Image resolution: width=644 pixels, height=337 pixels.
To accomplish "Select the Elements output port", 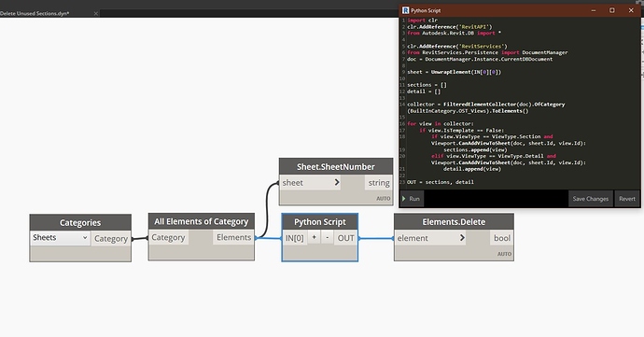I will click(233, 237).
